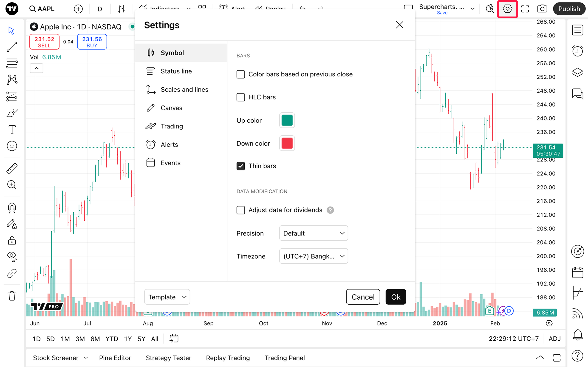Open the Up color swatch picker
The height and width of the screenshot is (367, 588).
[x=287, y=120]
